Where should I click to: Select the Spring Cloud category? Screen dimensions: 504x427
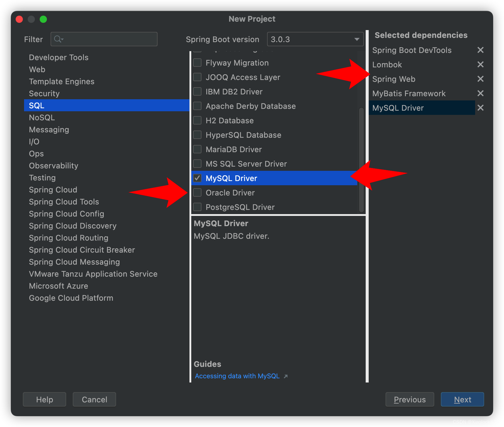click(107, 189)
